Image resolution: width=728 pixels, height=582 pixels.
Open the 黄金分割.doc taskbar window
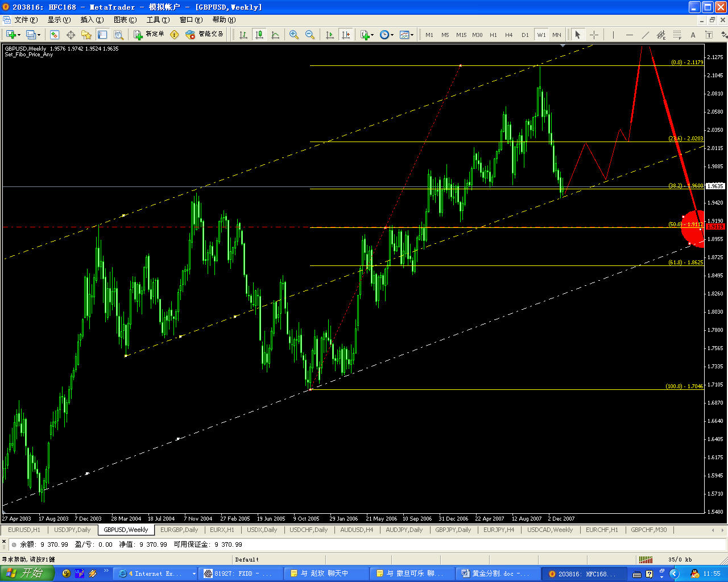tap(498, 573)
